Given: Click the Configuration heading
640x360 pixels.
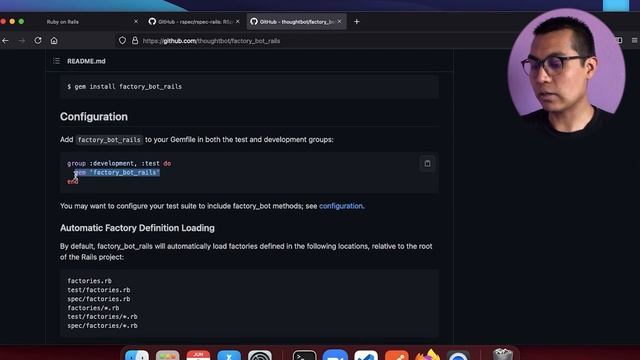Looking at the screenshot, I should click(x=94, y=117).
